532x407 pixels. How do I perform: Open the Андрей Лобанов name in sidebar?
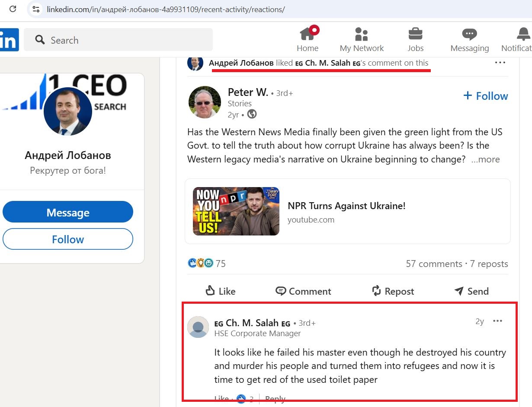(68, 155)
